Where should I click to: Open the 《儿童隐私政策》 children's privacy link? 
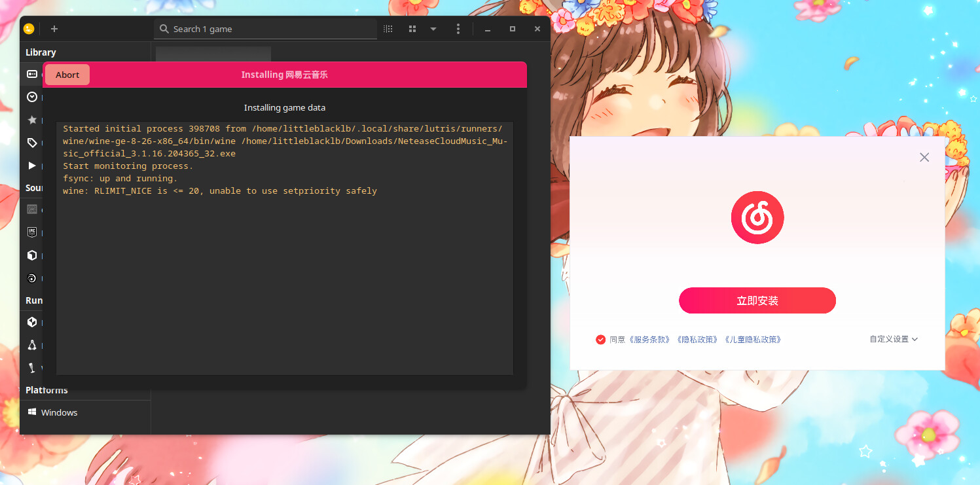coord(753,339)
